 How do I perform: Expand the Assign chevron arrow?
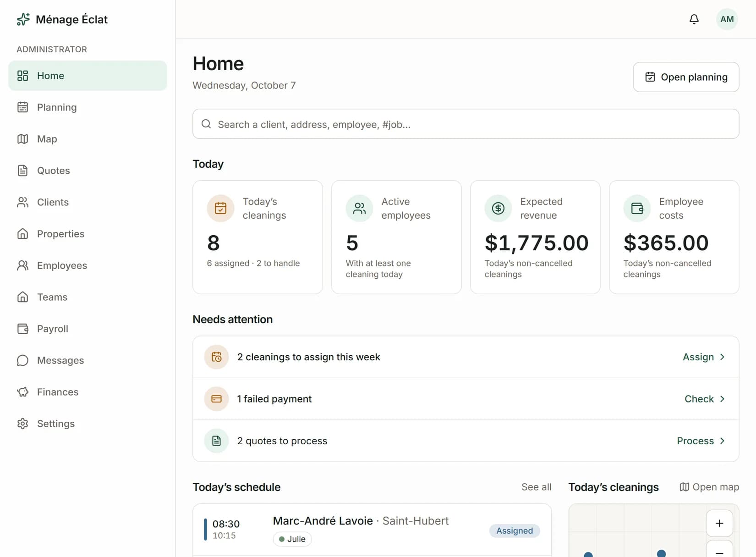point(722,357)
